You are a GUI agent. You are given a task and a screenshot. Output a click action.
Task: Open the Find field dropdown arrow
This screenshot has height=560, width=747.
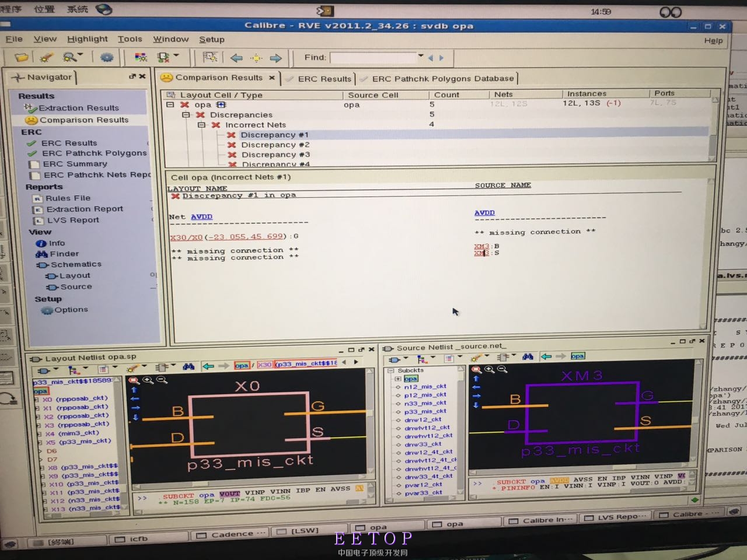click(421, 57)
